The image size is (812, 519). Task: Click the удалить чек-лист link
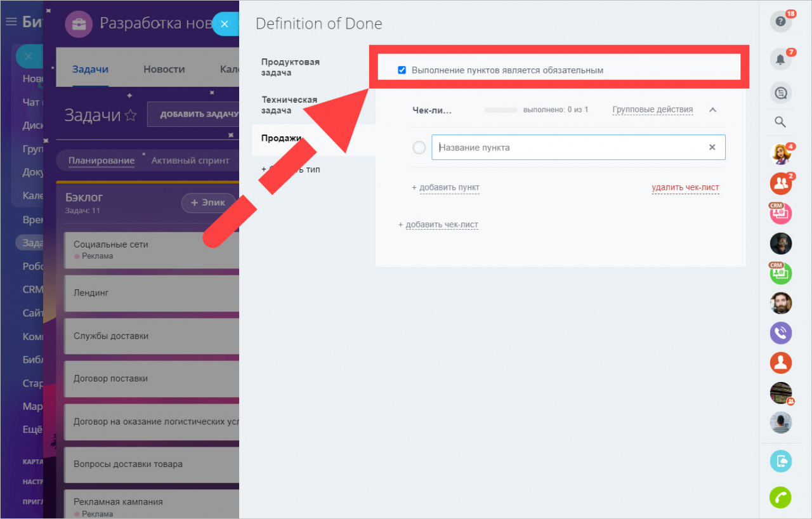[685, 188]
